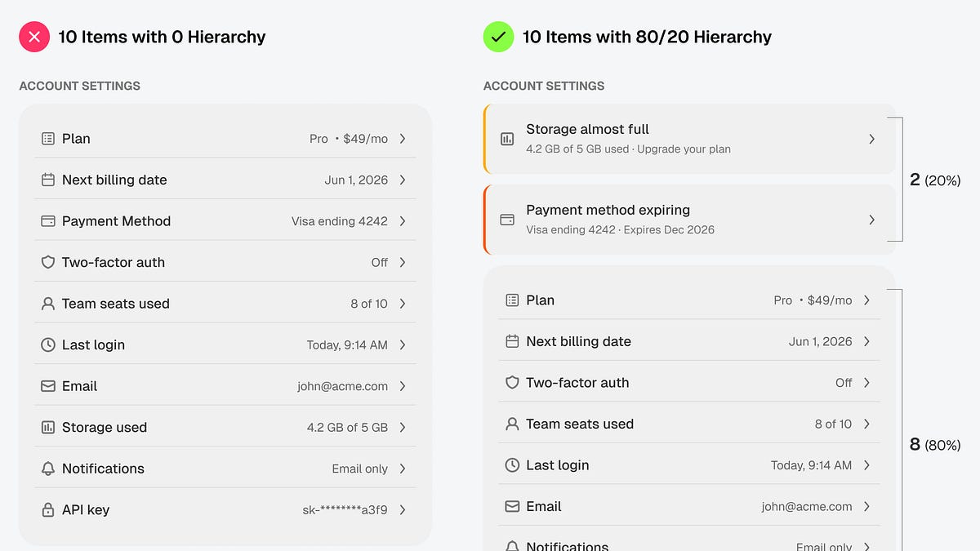Click envelope icon of Email in 0 Hierarchy list
Screen dimensions: 980x551
click(48, 386)
